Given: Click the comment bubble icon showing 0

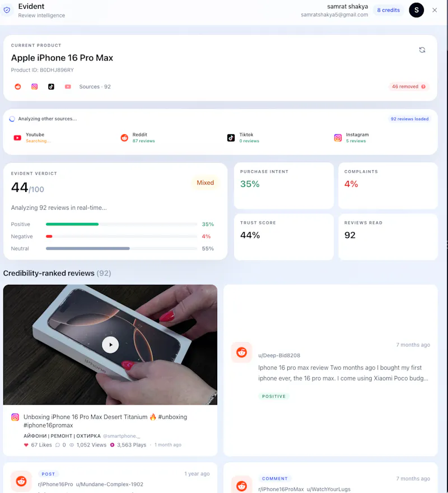Looking at the screenshot, I should click(58, 445).
